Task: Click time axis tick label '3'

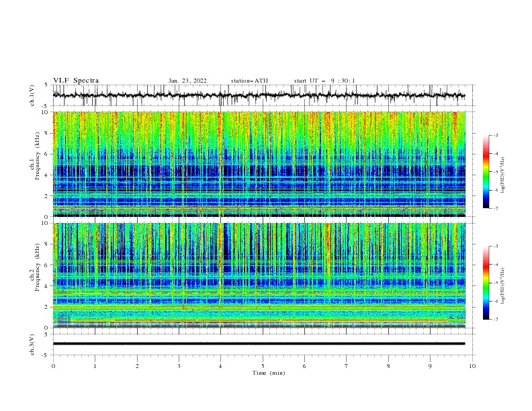Action: coord(179,366)
